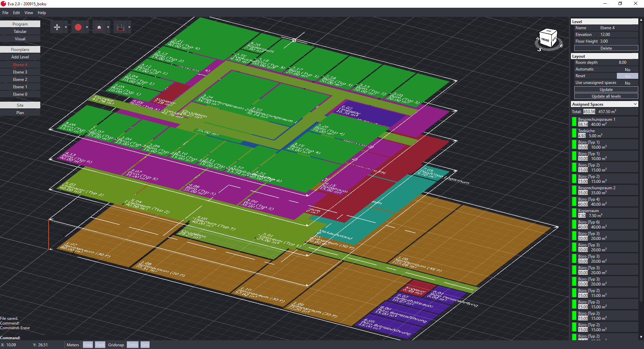This screenshot has height=349, width=644.
Task: Click green swatch beside Besprechungsraum 1
Action: (574, 122)
